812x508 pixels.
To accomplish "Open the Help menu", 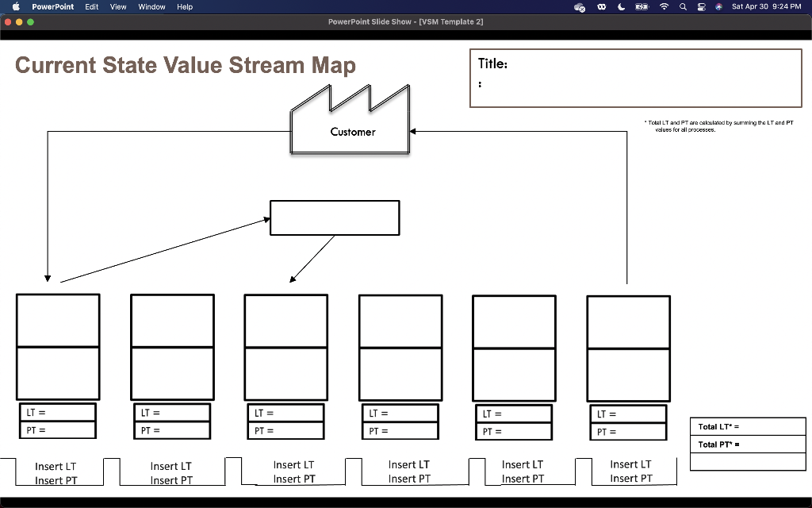I will click(185, 7).
